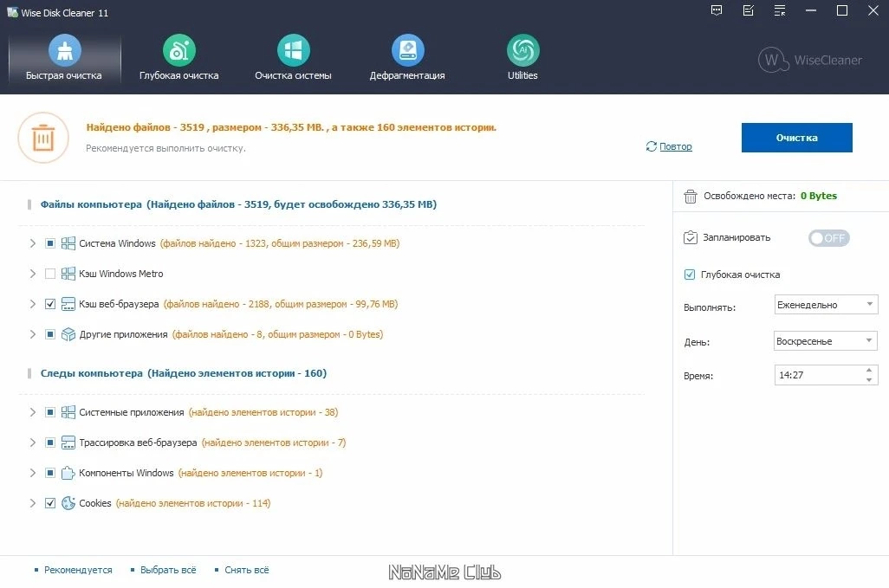This screenshot has width=889, height=588.
Task: Click the Повтор rescan link
Action: click(675, 146)
